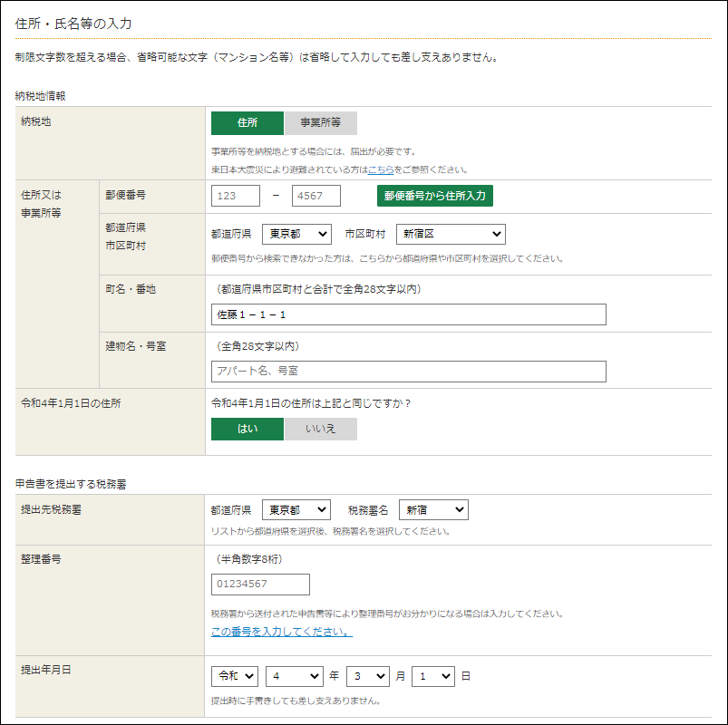
Task: Switch tax location to 事業所等
Action: point(320,123)
